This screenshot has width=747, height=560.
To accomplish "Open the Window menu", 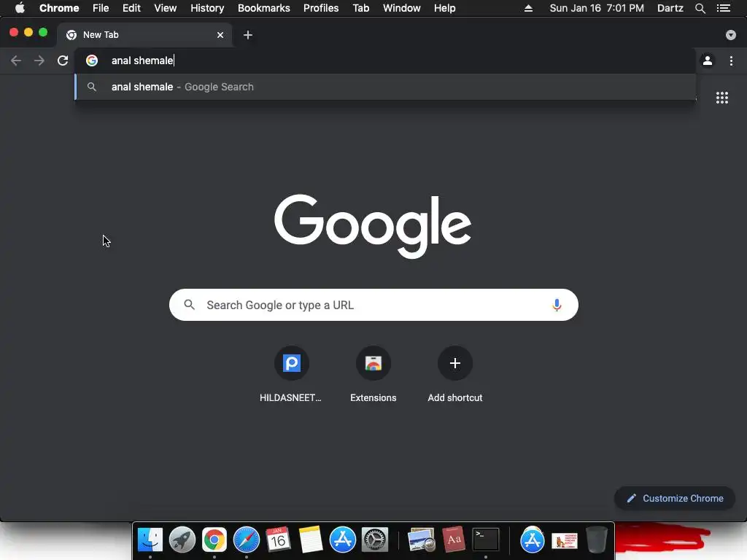I will click(x=402, y=8).
